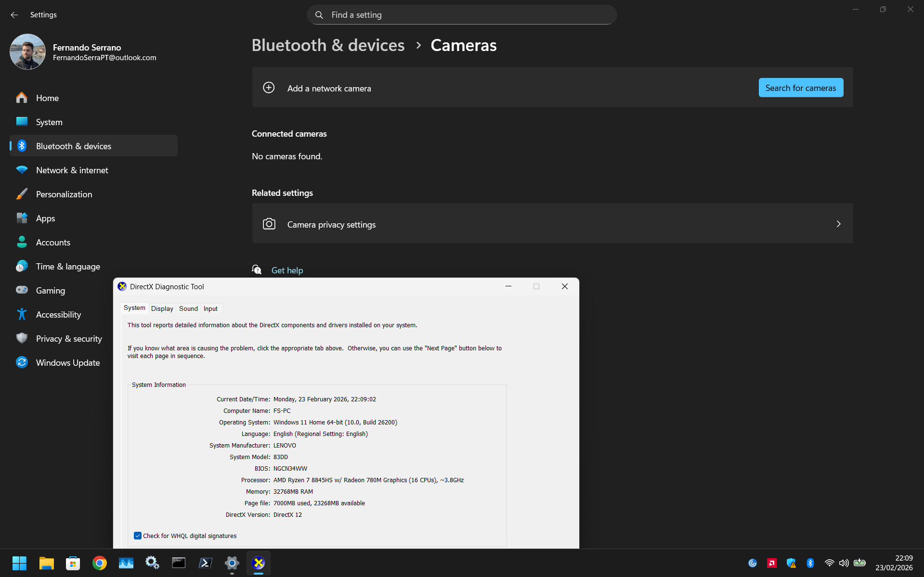Open Windows Security tray icon
This screenshot has height=577, width=924.
(x=791, y=563)
